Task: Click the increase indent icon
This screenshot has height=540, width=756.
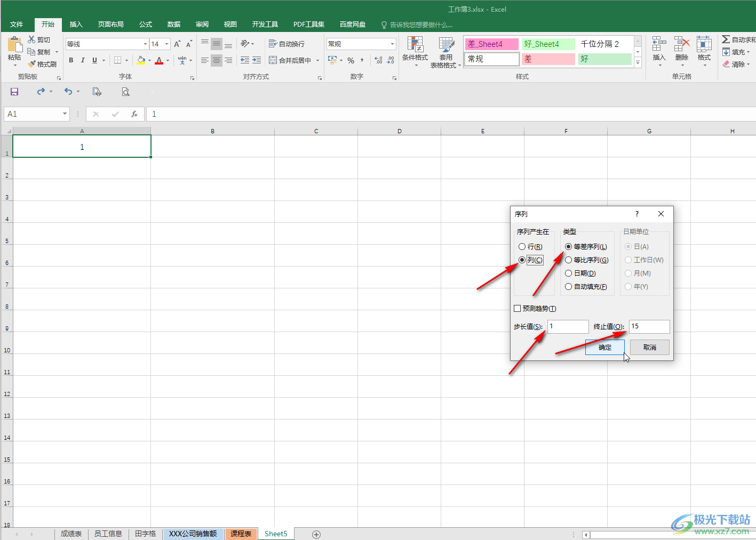Action: [257, 60]
